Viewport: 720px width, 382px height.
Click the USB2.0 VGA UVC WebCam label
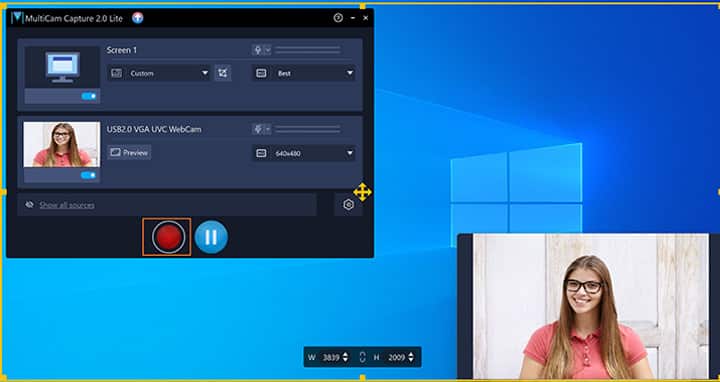point(154,129)
